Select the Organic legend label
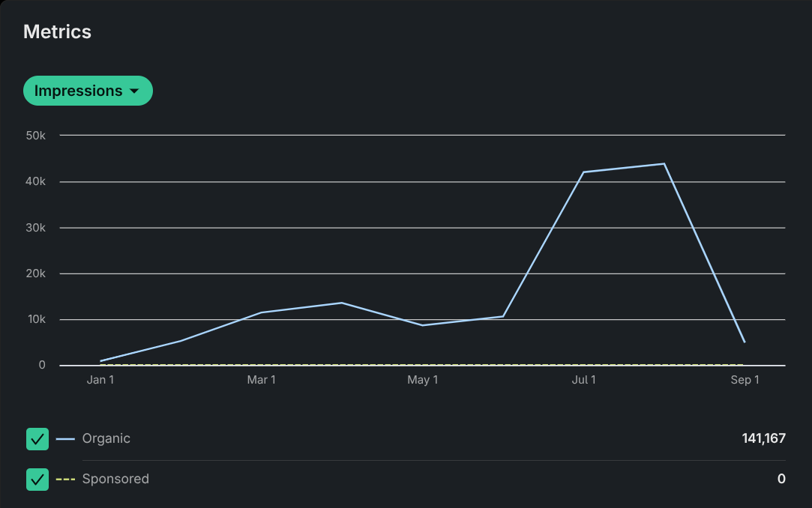The image size is (812, 508). coord(106,439)
